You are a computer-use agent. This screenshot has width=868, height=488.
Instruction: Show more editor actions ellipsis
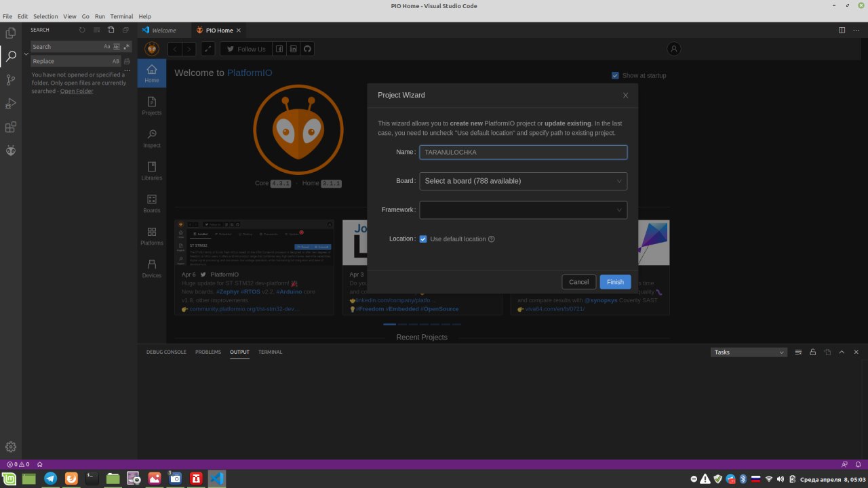coord(856,30)
